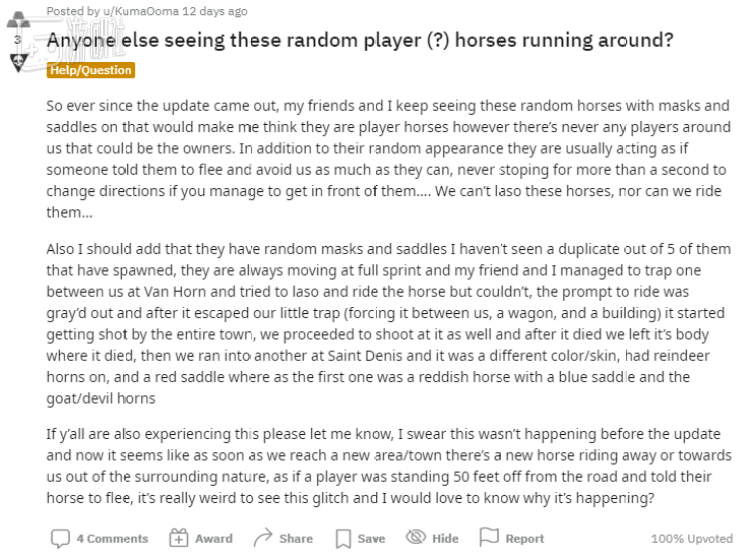
Task: Click the vote count number
Action: (x=16, y=40)
